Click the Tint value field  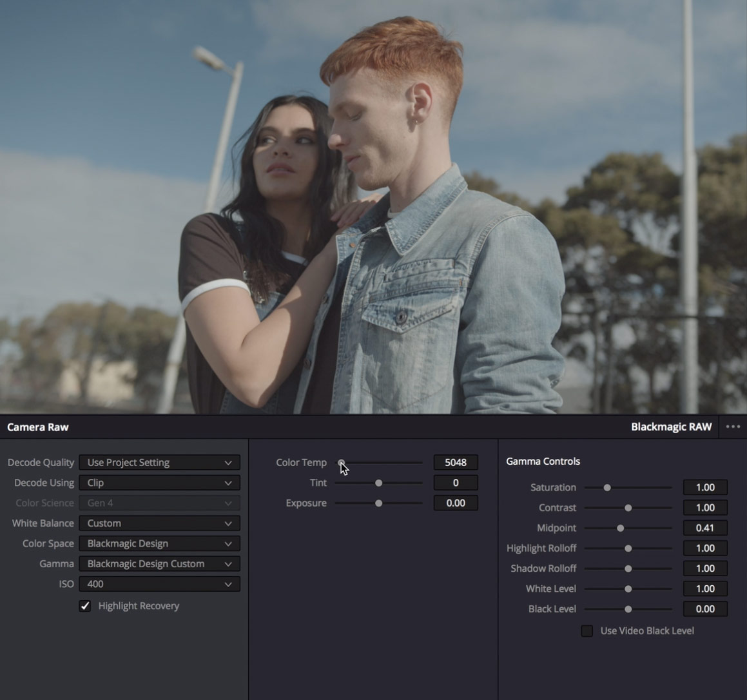pos(456,483)
